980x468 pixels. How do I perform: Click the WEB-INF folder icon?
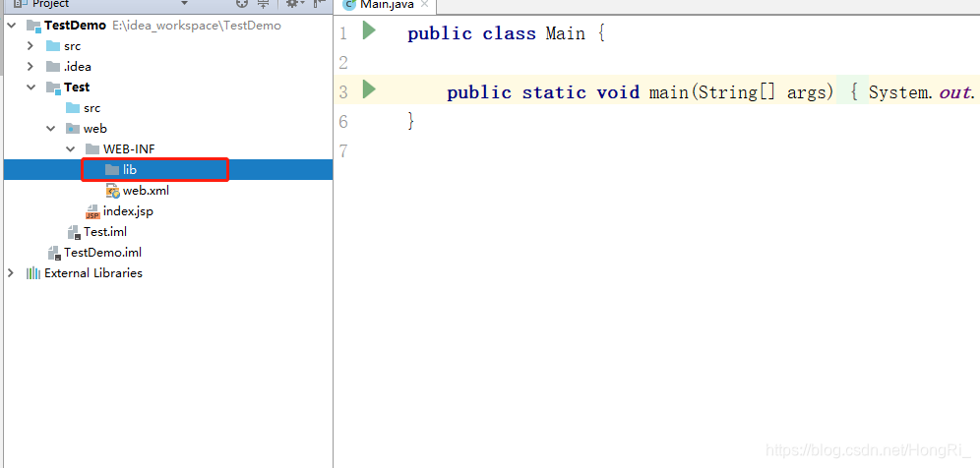(x=92, y=149)
